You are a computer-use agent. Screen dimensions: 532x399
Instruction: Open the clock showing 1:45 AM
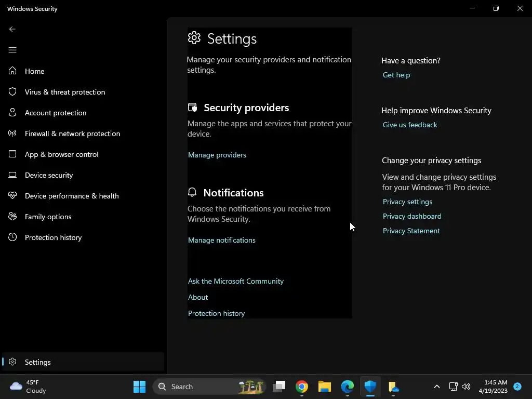pos(493,387)
